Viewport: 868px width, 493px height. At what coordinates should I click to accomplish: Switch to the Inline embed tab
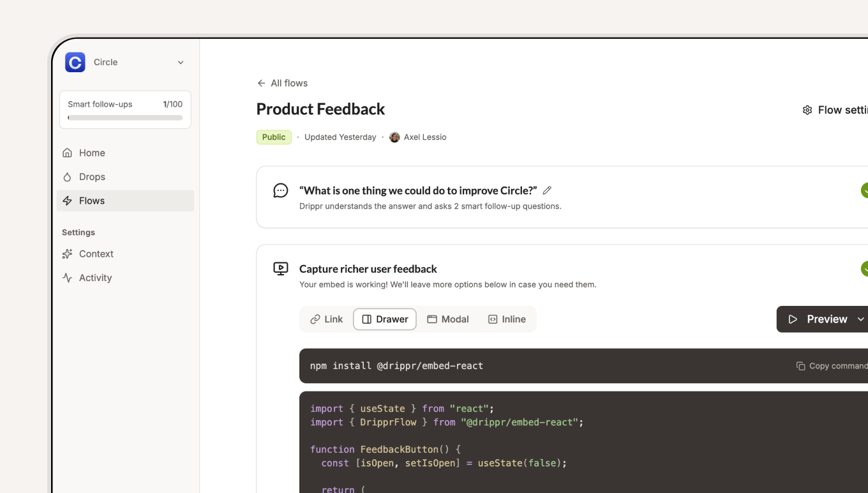(x=507, y=319)
